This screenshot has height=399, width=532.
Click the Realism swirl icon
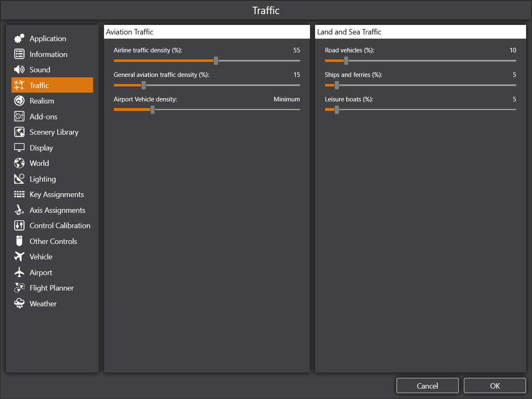coord(19,101)
